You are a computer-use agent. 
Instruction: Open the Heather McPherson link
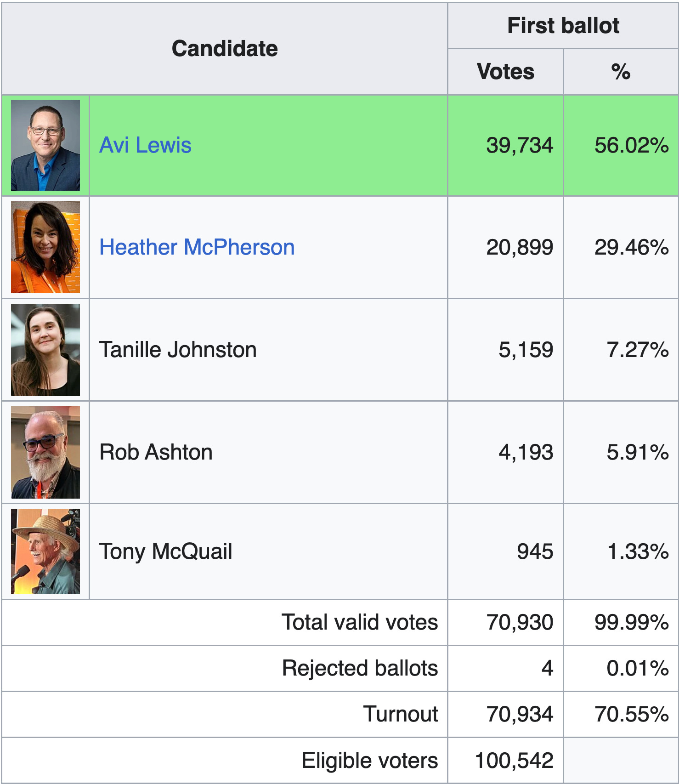pyautogui.click(x=197, y=247)
